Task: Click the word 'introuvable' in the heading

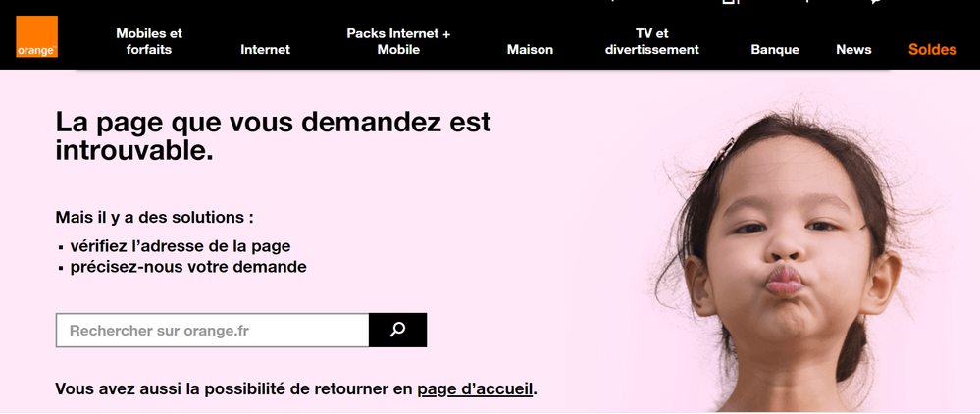Action: coord(134,151)
